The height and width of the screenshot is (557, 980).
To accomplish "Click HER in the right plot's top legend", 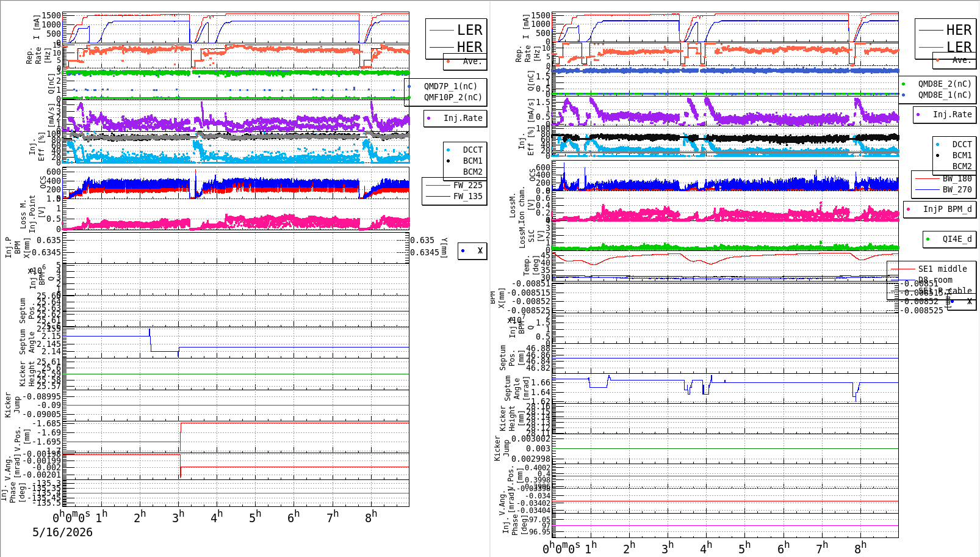I will coord(959,30).
